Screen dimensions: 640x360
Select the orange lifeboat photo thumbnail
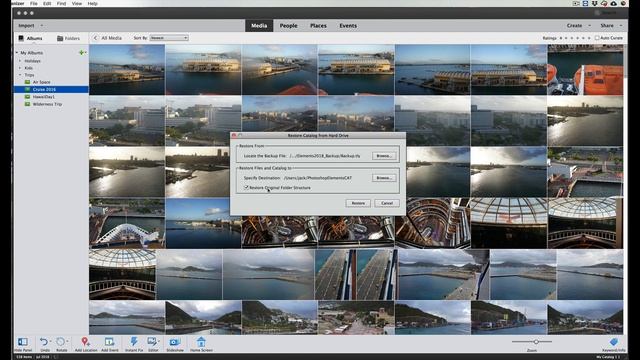tap(585, 70)
